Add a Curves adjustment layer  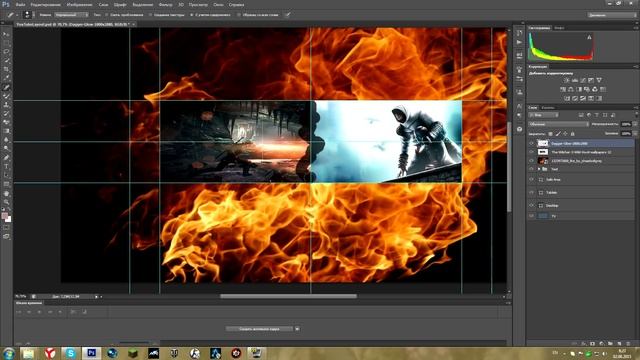[x=583, y=80]
